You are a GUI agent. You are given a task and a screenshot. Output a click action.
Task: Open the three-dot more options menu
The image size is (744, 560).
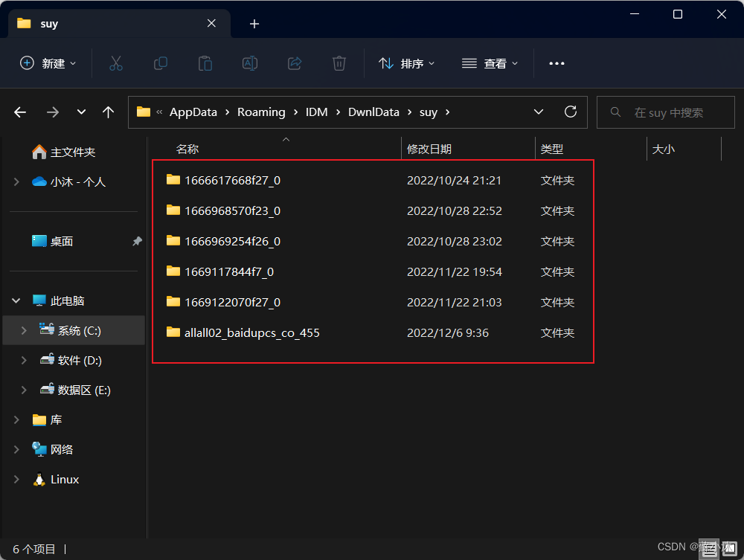click(557, 63)
